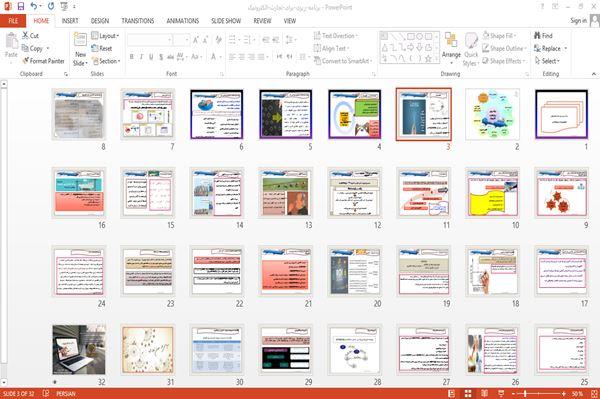Switch to the SLIDE SHOW tab
This screenshot has height=399, width=600.
(x=226, y=21)
